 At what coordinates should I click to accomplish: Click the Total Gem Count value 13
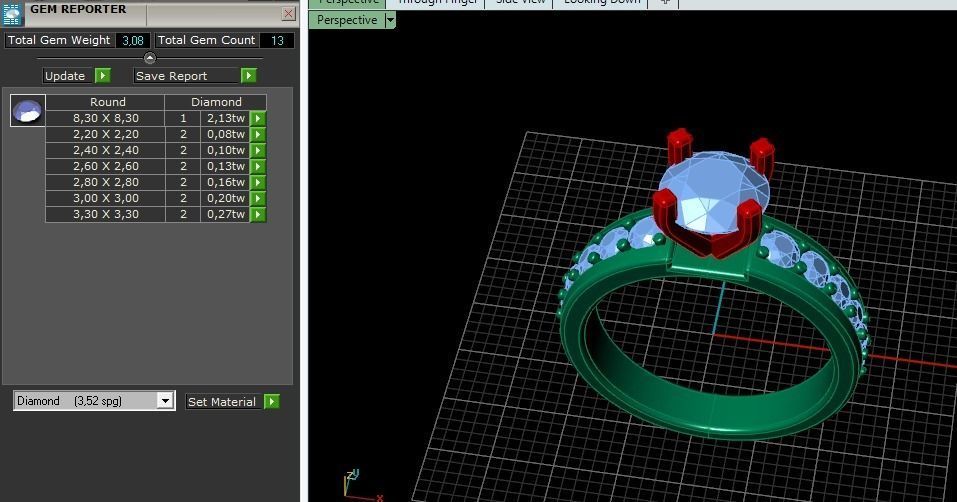pos(277,40)
